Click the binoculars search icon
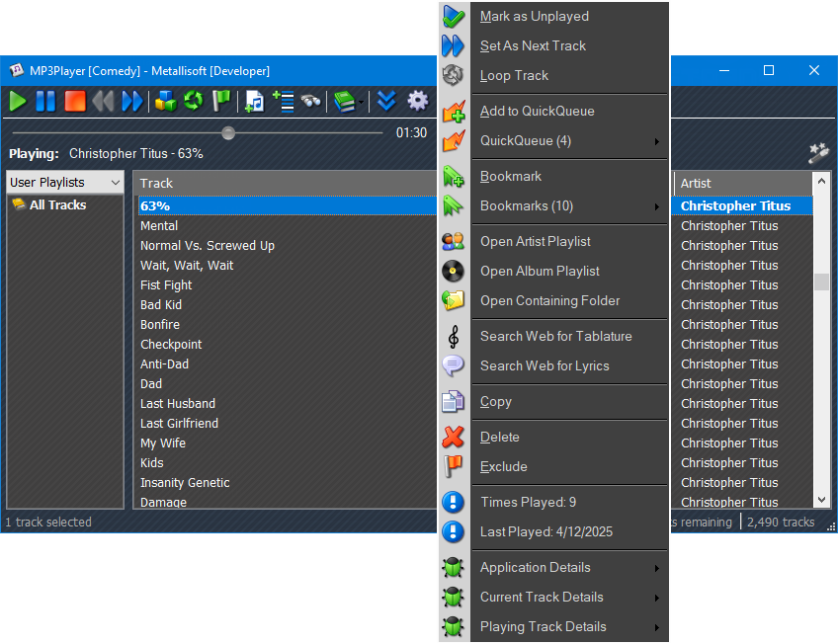The height and width of the screenshot is (644, 838). pyautogui.click(x=311, y=101)
